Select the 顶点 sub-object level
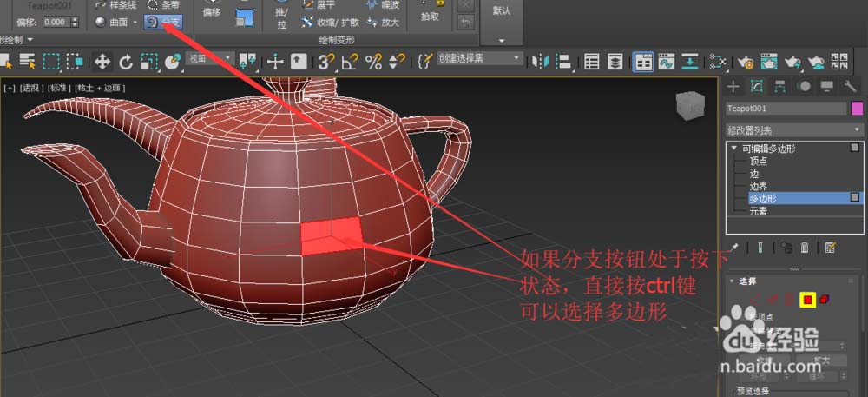The image size is (868, 397). click(758, 161)
